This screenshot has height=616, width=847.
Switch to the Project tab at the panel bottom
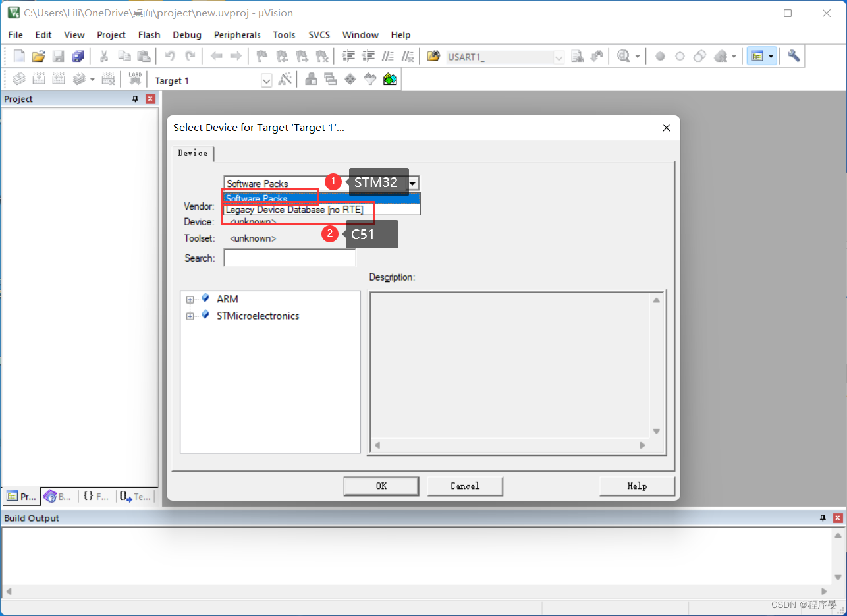pyautogui.click(x=21, y=496)
